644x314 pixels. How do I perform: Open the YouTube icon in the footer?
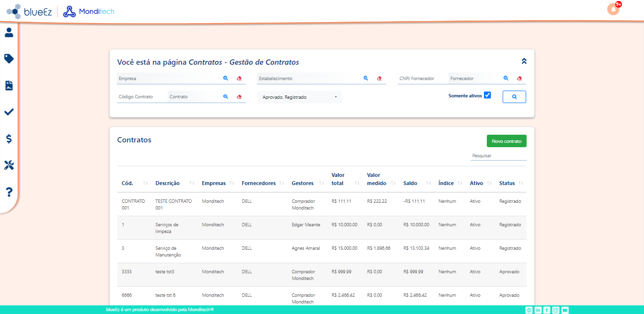[x=565, y=310]
